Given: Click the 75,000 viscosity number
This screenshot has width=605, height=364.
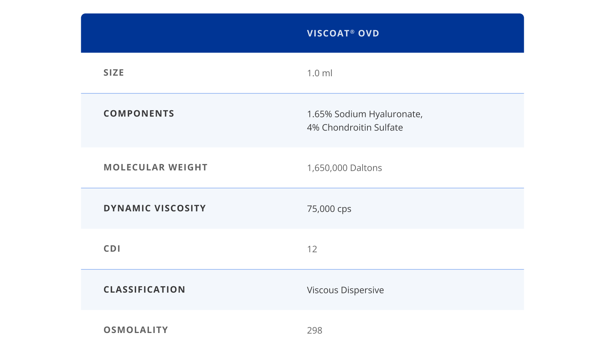Looking at the screenshot, I should coord(321,209).
